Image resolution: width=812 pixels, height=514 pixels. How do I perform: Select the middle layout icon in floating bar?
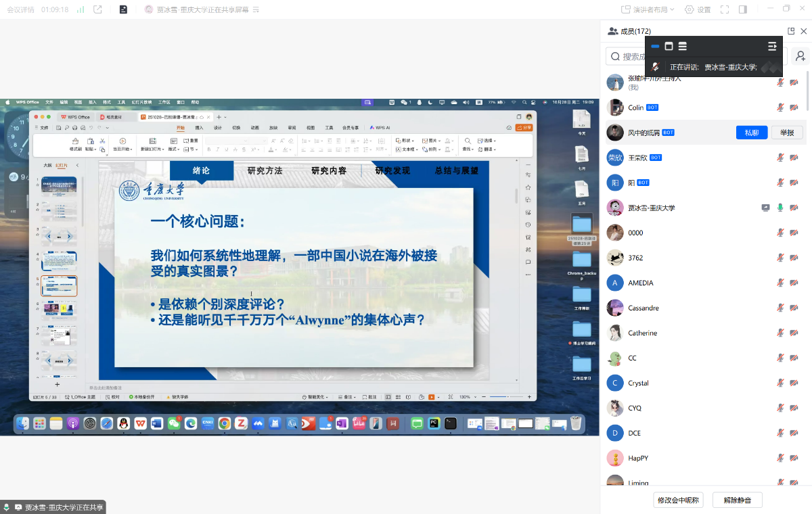click(669, 46)
